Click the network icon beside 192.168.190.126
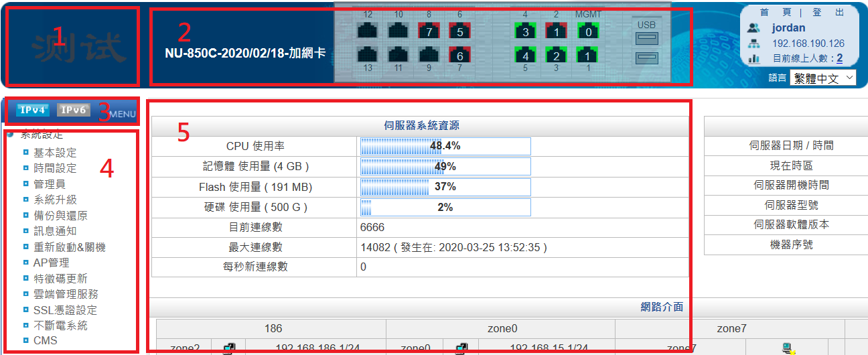Screen dimensions: 868x355 [x=753, y=44]
